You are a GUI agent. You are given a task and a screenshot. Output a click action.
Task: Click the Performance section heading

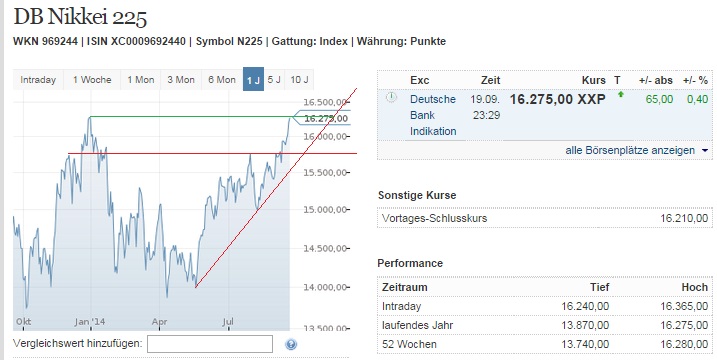pos(410,263)
